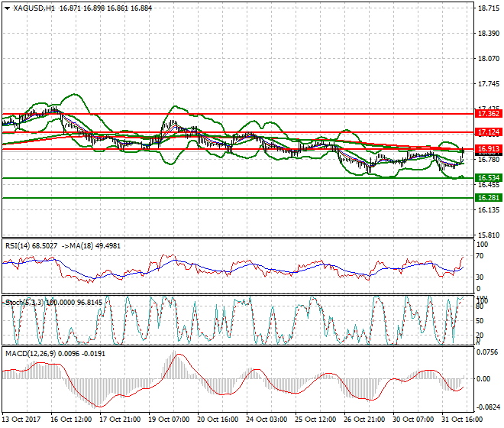504x428 pixels.
Task: Click the 15.810 price scale value
Action: [x=489, y=235]
